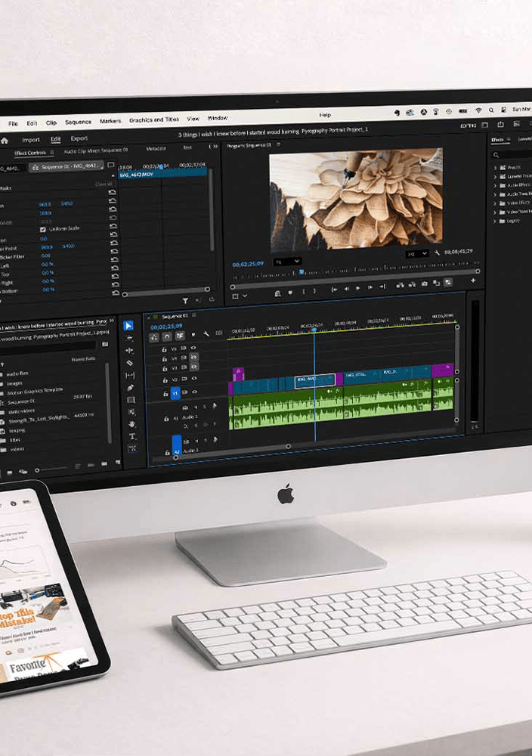532x756 pixels.
Task: Click the Program monitor playhead marker
Action: click(302, 272)
